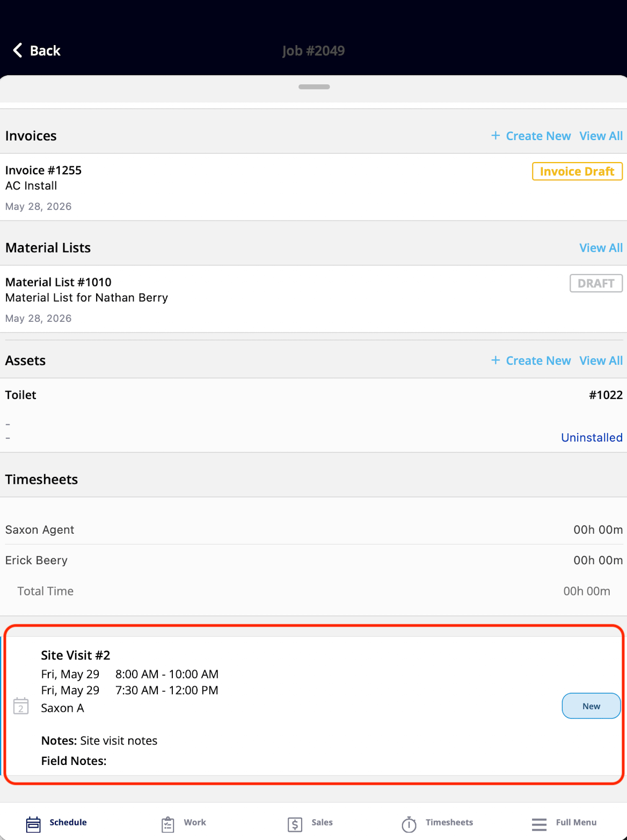This screenshot has height=840, width=627.
Task: Grab the sheet drag handle bar
Action: click(314, 87)
